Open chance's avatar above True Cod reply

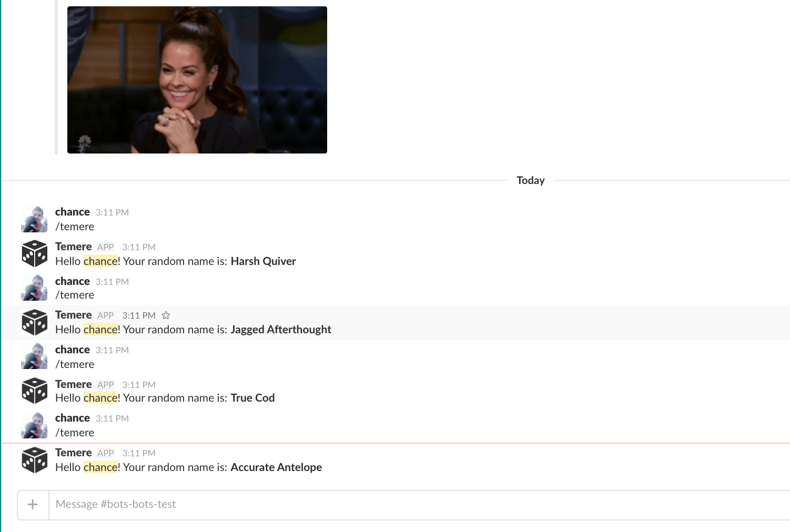point(34,356)
